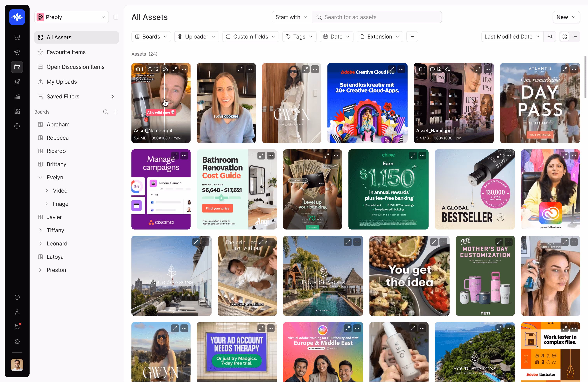The image size is (588, 382).
Task: Open the bar chart analytics icon
Action: coord(17,97)
